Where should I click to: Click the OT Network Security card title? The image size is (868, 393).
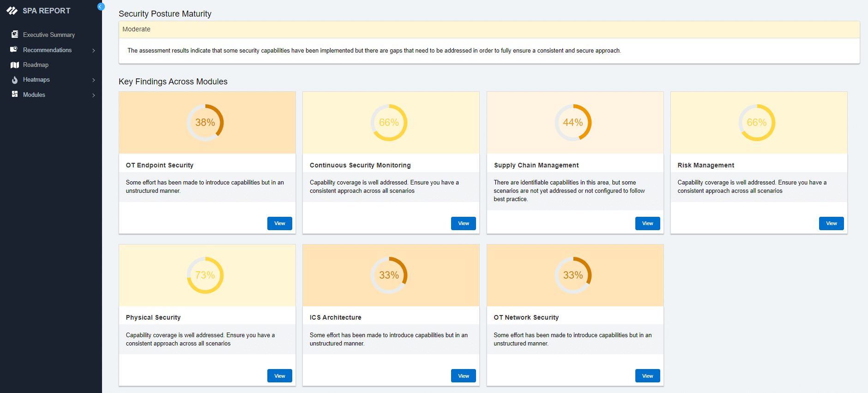coord(526,317)
